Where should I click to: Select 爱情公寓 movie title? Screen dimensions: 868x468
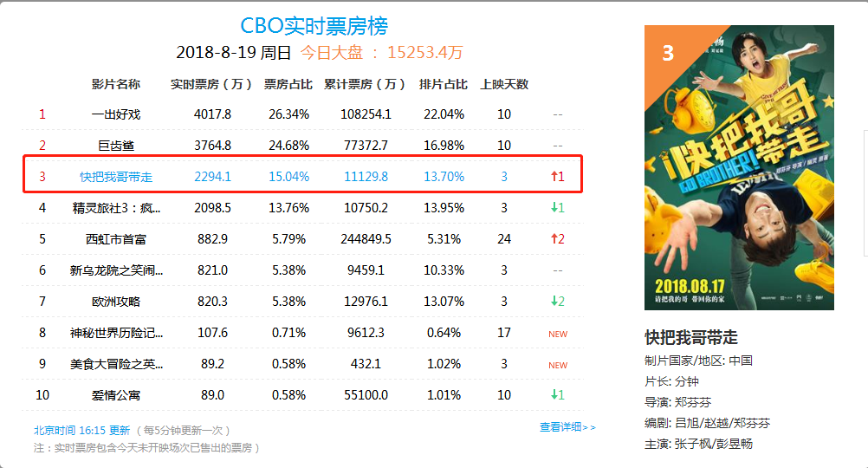[x=116, y=395]
